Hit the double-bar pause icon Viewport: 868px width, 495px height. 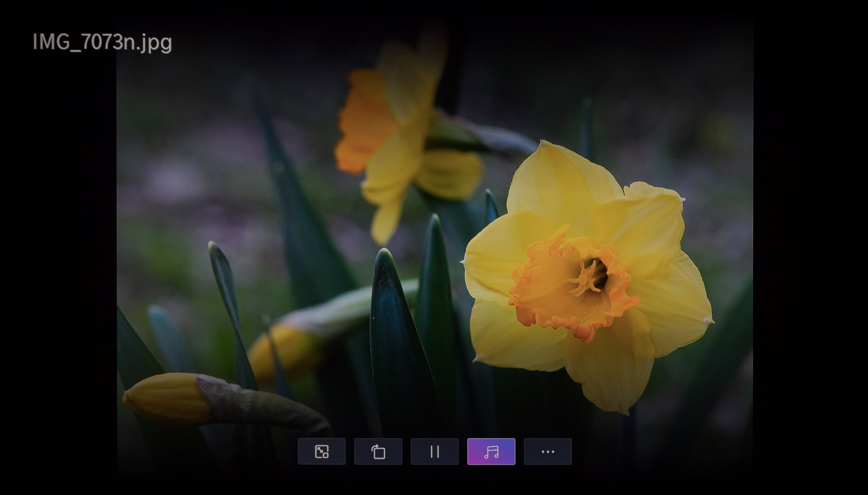click(434, 451)
